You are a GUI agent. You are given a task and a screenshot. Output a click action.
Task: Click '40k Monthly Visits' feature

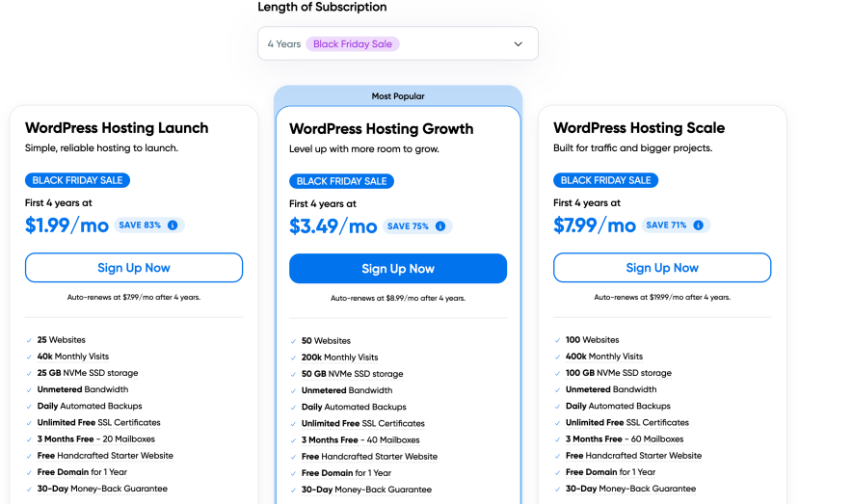(x=73, y=357)
